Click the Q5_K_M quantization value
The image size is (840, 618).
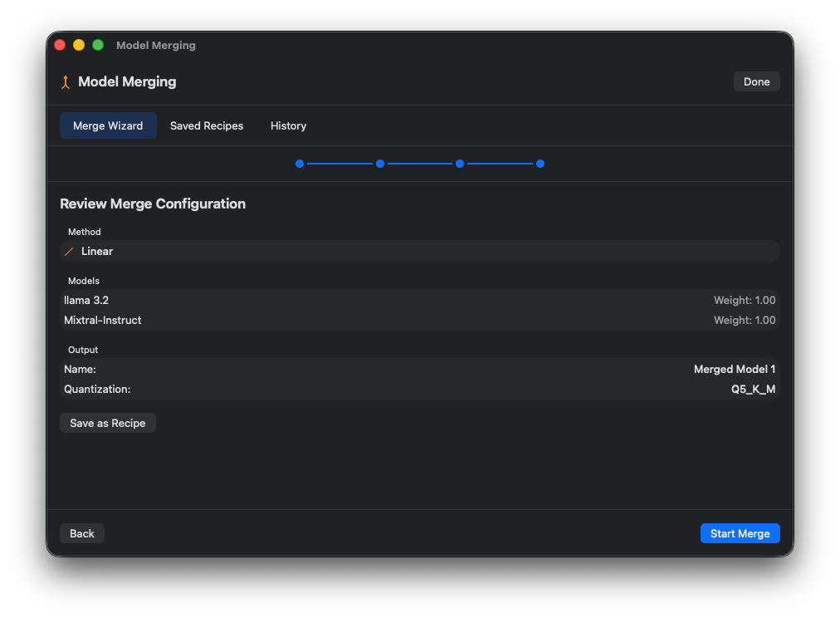(753, 390)
